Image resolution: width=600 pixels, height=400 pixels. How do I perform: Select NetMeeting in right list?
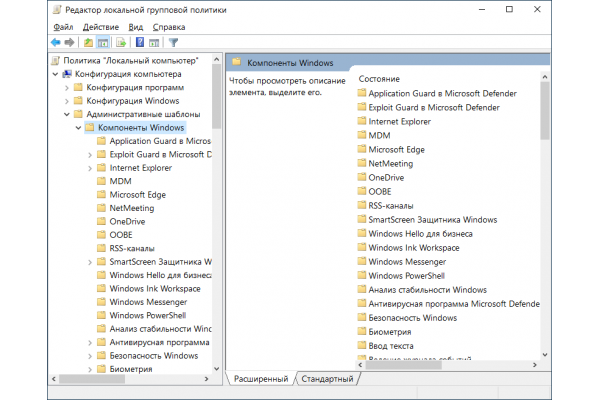click(391, 163)
